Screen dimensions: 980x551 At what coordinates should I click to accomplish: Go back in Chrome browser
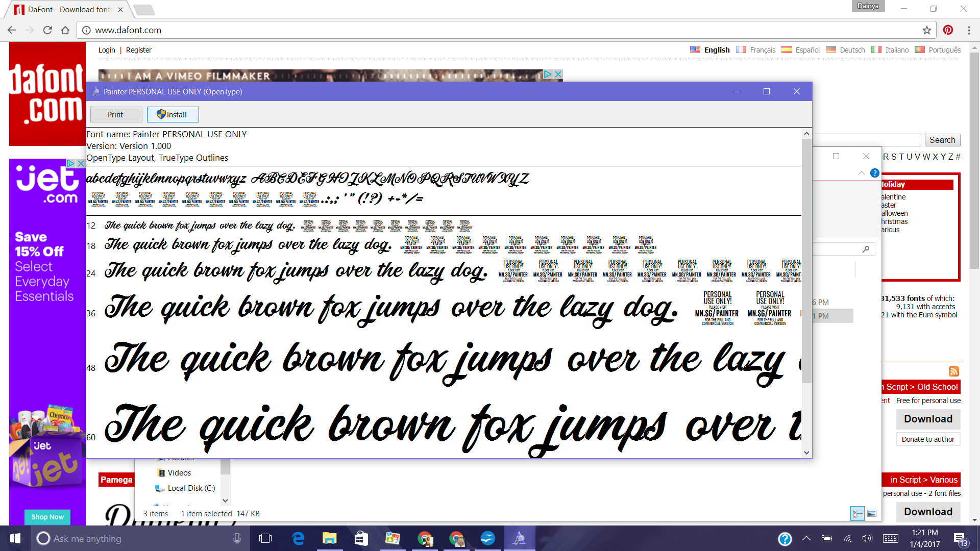pyautogui.click(x=12, y=30)
